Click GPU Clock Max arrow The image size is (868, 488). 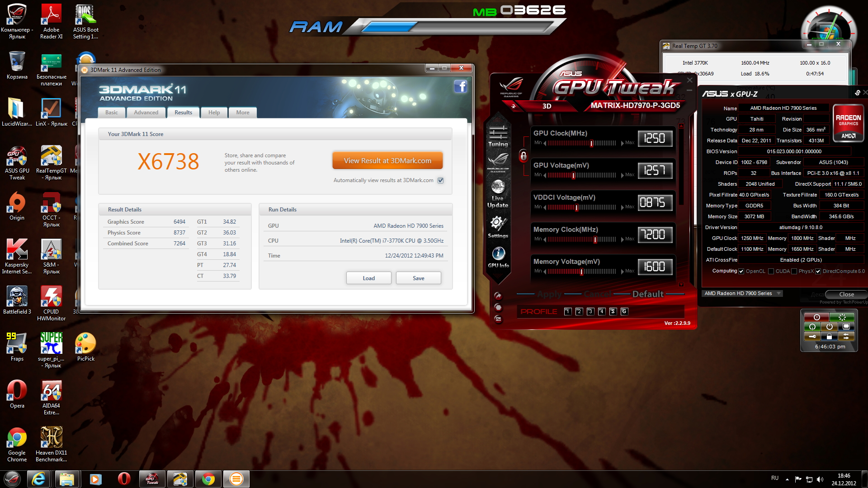(622, 143)
